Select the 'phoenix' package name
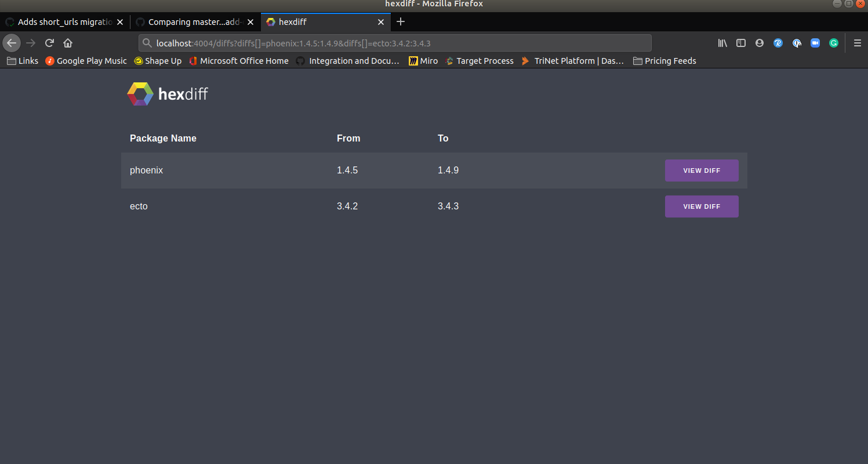 tap(146, 171)
